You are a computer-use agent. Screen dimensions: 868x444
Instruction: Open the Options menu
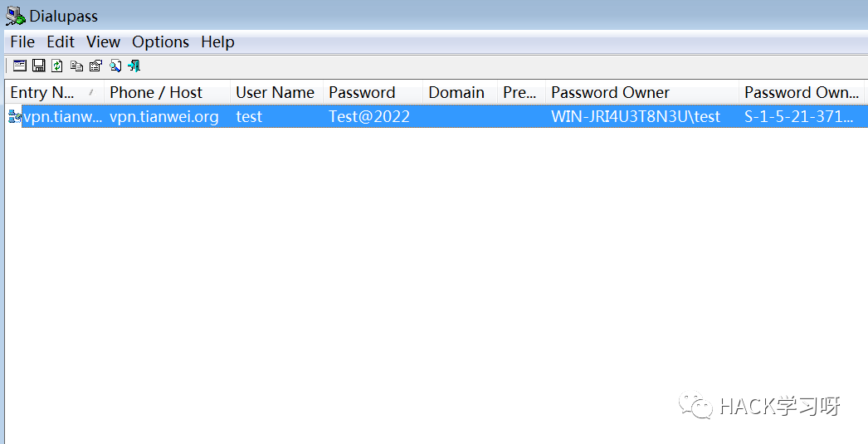(160, 41)
